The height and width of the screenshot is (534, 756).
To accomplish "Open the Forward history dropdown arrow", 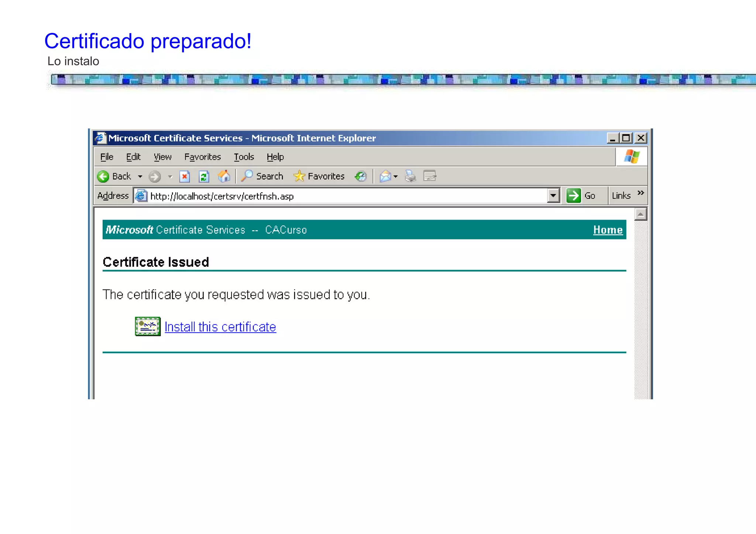I will 170,177.
